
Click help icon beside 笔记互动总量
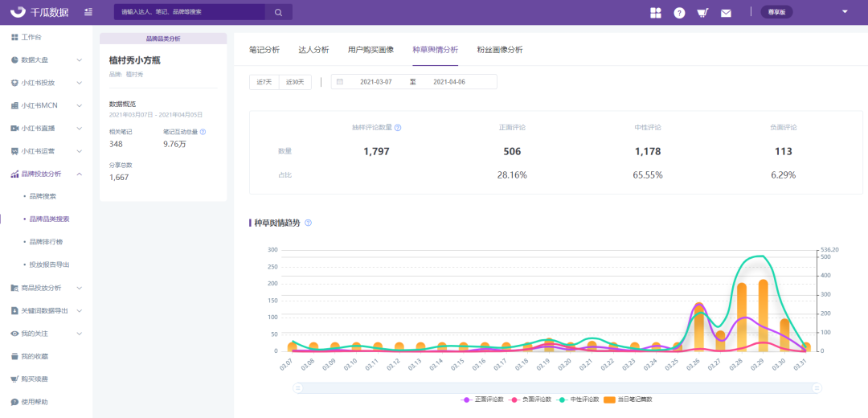point(203,132)
